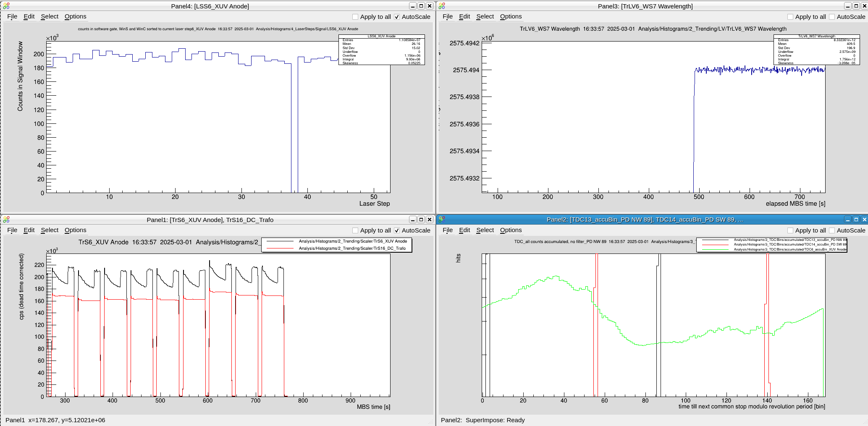Click hits y-axis label in Panel2
The height and width of the screenshot is (426, 868).
tap(458, 258)
